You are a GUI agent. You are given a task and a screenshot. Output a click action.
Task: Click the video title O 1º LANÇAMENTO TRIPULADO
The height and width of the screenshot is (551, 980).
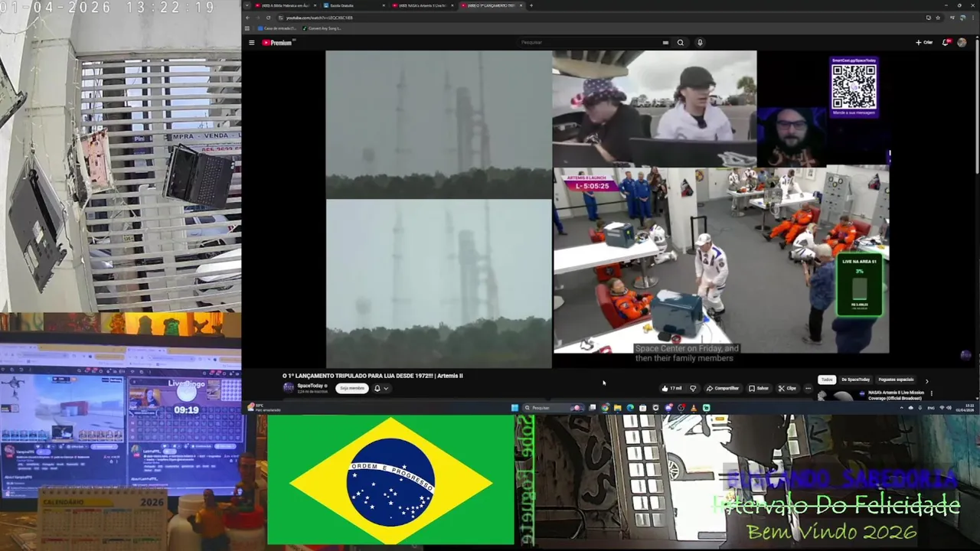click(372, 376)
